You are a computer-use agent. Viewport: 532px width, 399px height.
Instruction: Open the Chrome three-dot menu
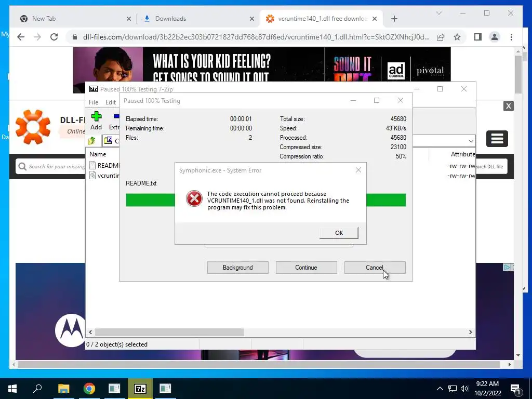point(511,37)
